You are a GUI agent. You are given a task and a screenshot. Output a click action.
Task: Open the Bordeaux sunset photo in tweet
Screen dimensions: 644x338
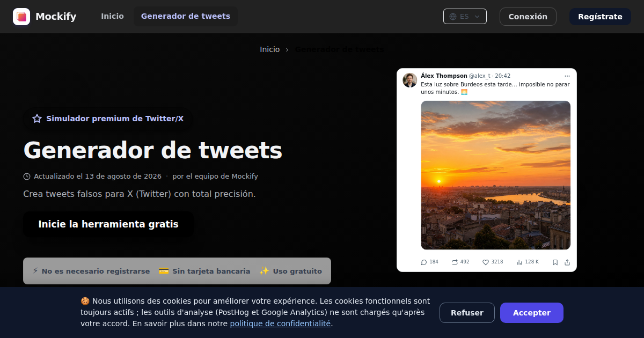click(x=496, y=175)
